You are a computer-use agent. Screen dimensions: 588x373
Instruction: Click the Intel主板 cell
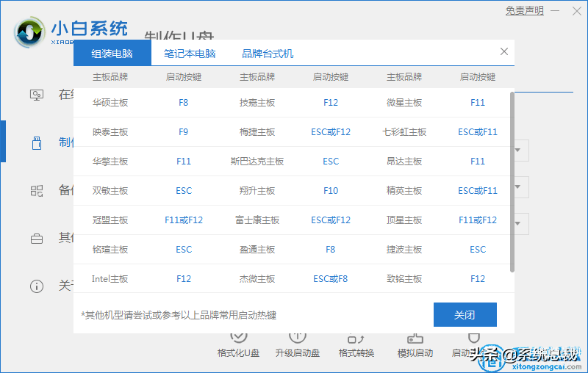110,279
